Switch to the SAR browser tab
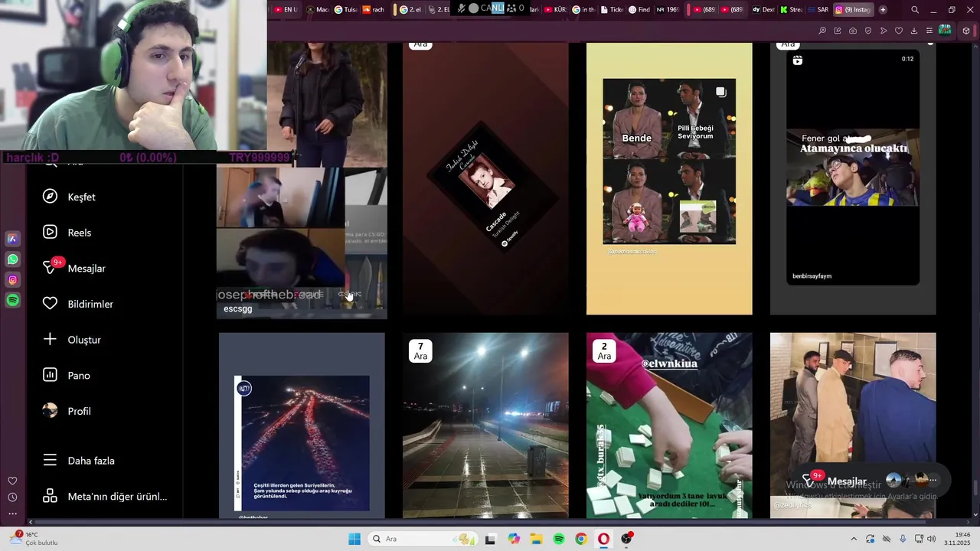This screenshot has height=551, width=980. (x=818, y=10)
